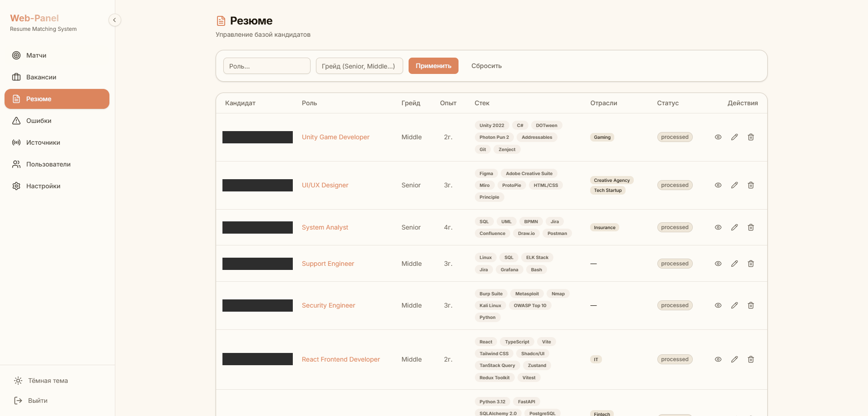Click the Вакансии briefcase icon
Viewport: 868px width, 416px height.
(x=16, y=77)
